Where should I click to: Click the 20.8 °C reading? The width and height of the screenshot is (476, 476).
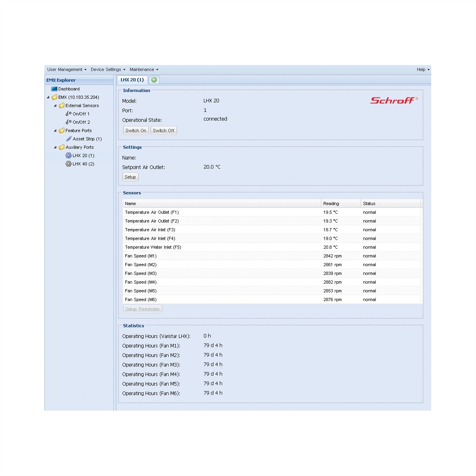click(x=330, y=247)
